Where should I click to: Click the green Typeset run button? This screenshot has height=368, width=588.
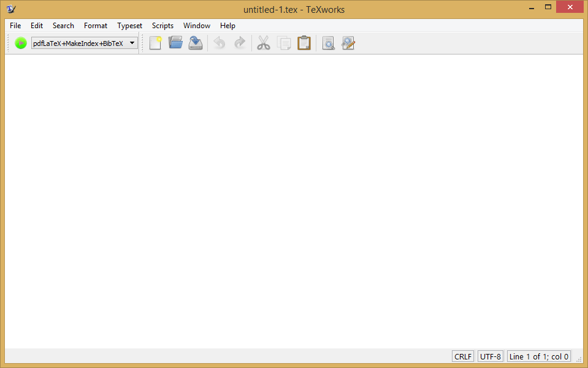pyautogui.click(x=21, y=43)
